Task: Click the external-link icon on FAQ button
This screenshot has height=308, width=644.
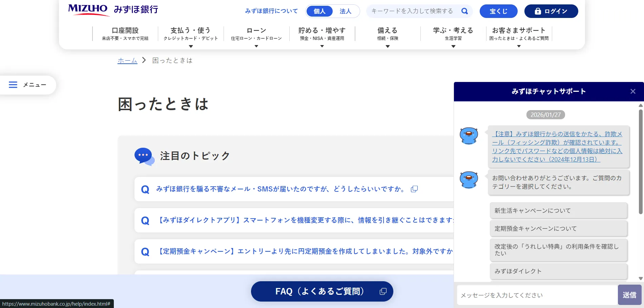Action: coord(383,291)
